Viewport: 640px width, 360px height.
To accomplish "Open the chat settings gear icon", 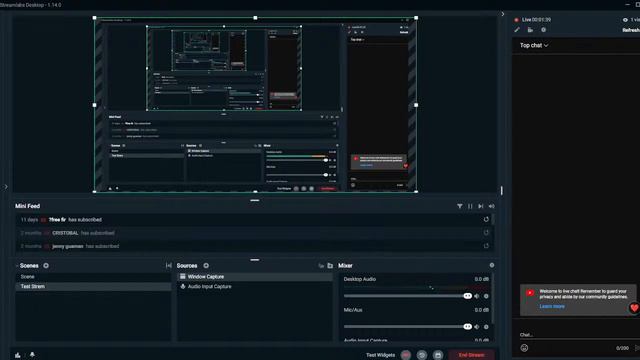I will point(543,30).
